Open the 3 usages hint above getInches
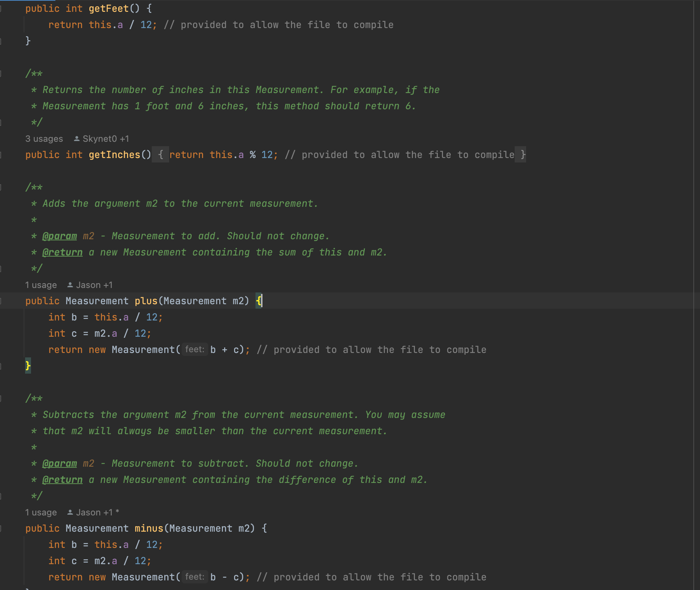This screenshot has height=590, width=700. pyautogui.click(x=44, y=139)
